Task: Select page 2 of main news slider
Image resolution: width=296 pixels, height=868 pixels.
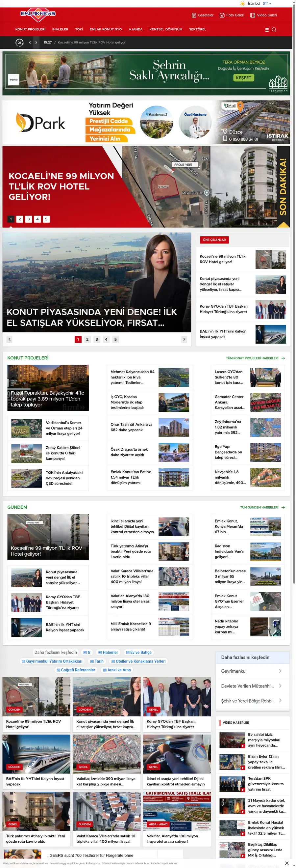Action: pos(87,339)
